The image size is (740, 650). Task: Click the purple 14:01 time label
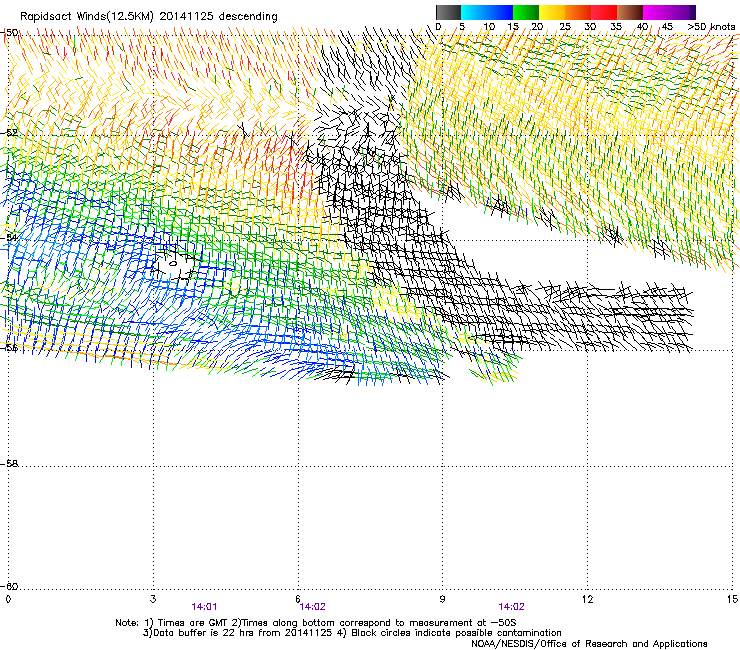tap(204, 607)
